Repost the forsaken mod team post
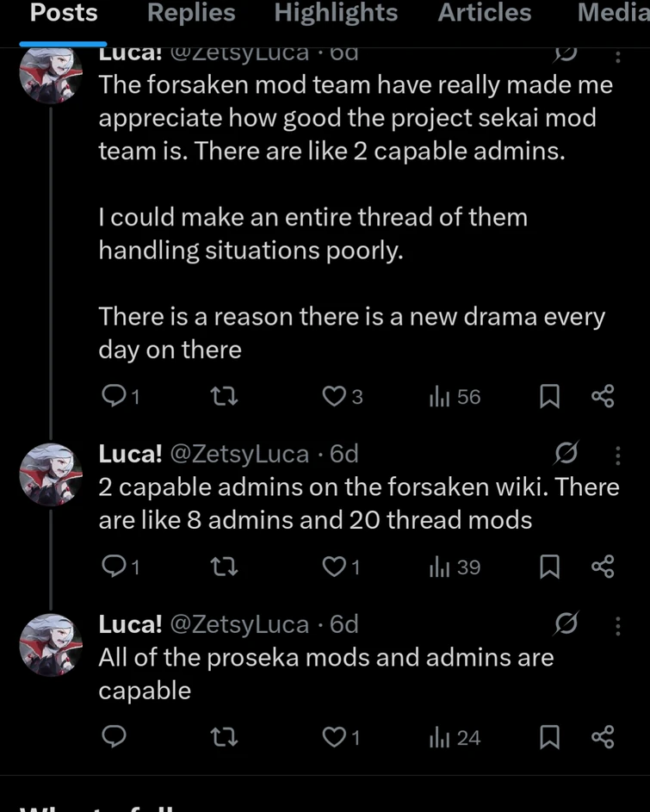 225,396
